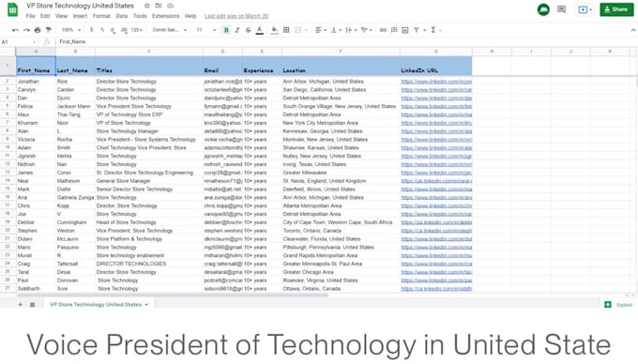638x364 pixels.
Task: Click the formula bar with First_Name
Action: click(346, 42)
